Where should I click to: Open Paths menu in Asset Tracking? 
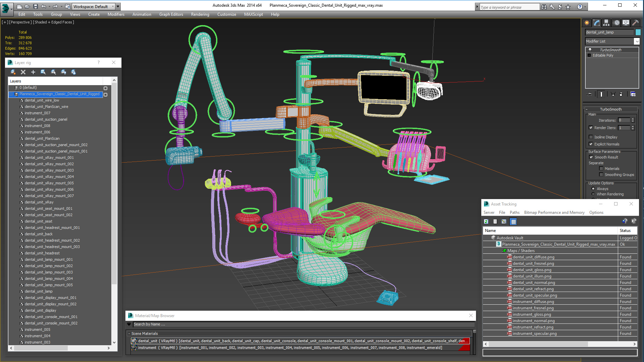click(x=514, y=213)
